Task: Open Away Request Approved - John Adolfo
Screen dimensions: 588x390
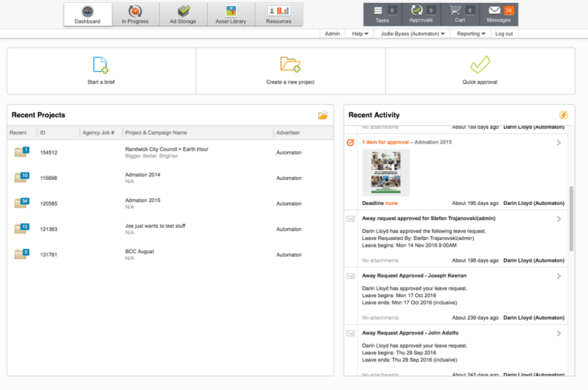Action: click(x=410, y=333)
